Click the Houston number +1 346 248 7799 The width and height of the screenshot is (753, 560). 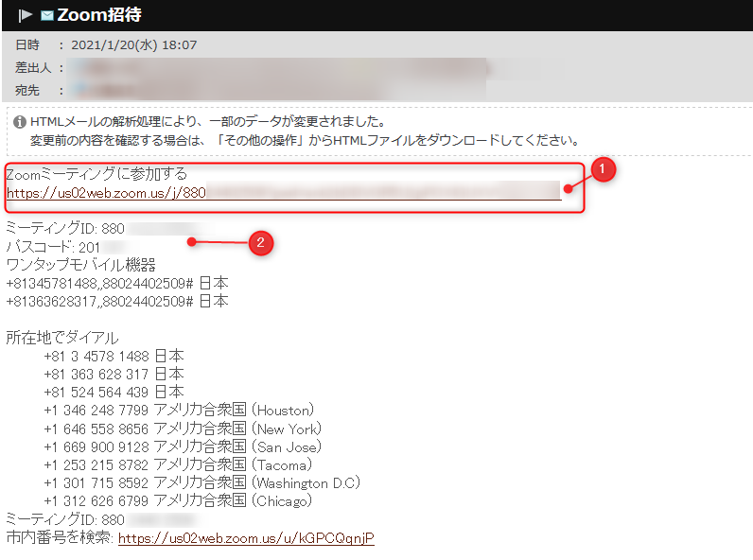click(179, 411)
